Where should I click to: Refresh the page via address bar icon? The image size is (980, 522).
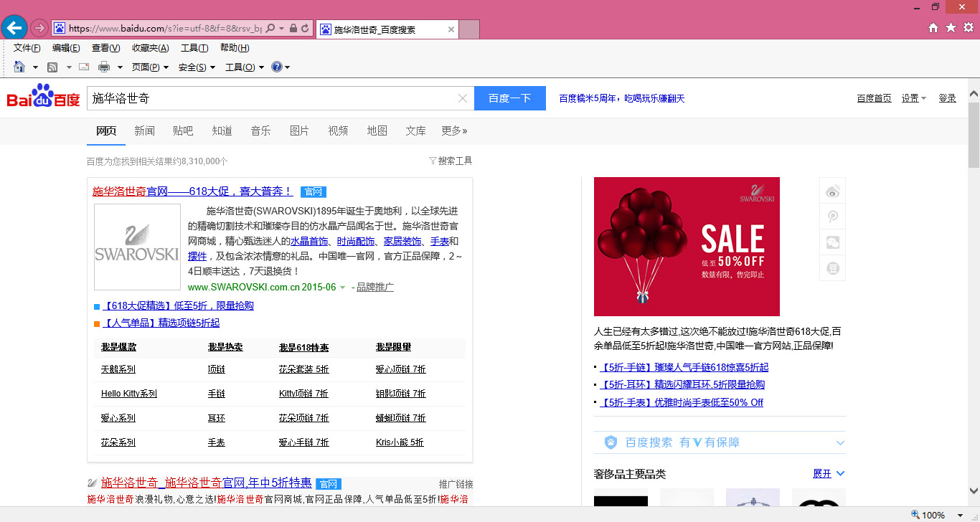(x=306, y=29)
